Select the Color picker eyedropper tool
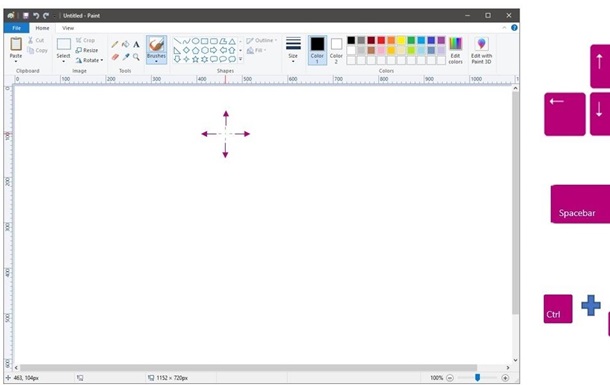 pyautogui.click(x=126, y=57)
